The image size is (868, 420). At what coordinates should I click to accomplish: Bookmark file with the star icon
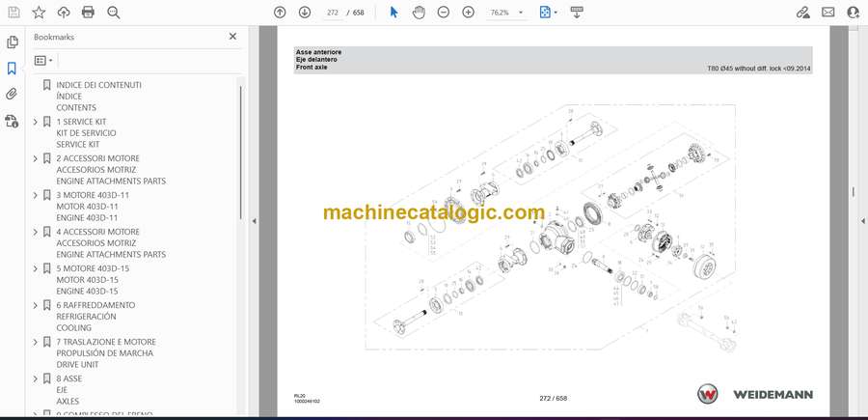point(39,13)
